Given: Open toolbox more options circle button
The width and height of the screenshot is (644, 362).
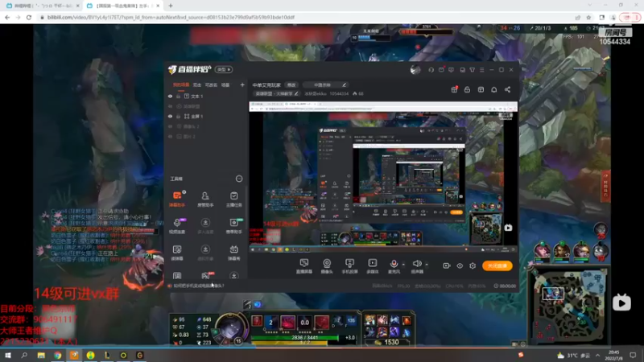Looking at the screenshot, I should tap(239, 179).
